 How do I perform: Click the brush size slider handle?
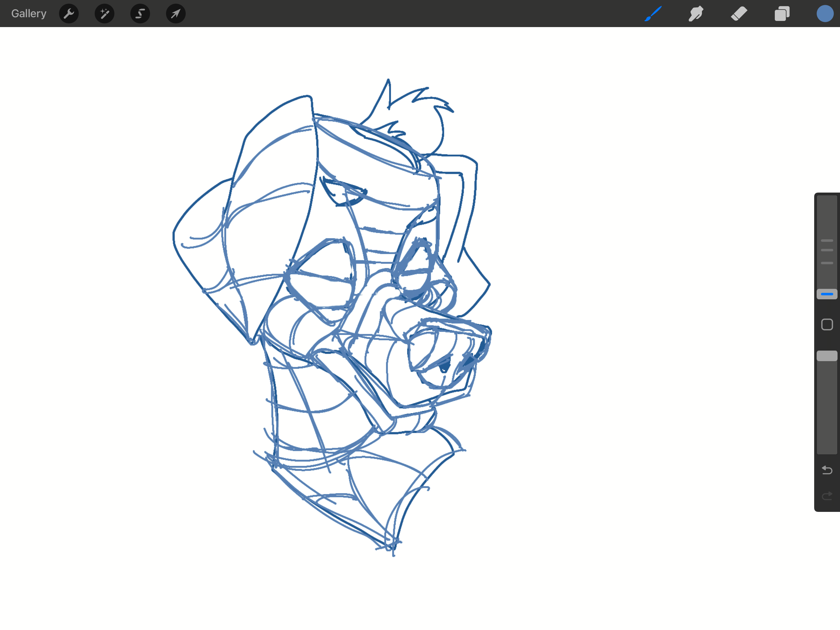[827, 294]
